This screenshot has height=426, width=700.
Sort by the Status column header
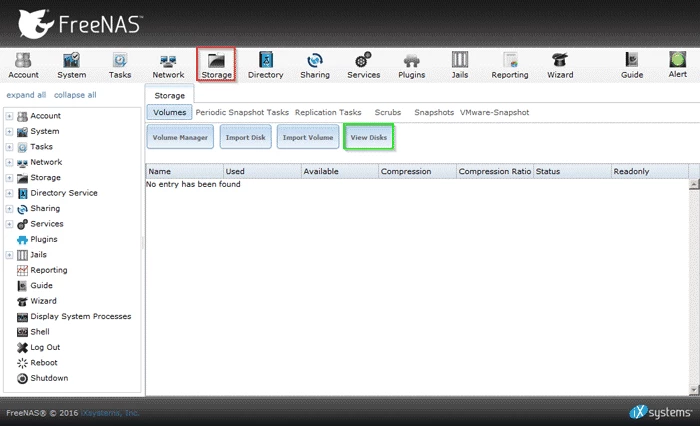[572, 171]
